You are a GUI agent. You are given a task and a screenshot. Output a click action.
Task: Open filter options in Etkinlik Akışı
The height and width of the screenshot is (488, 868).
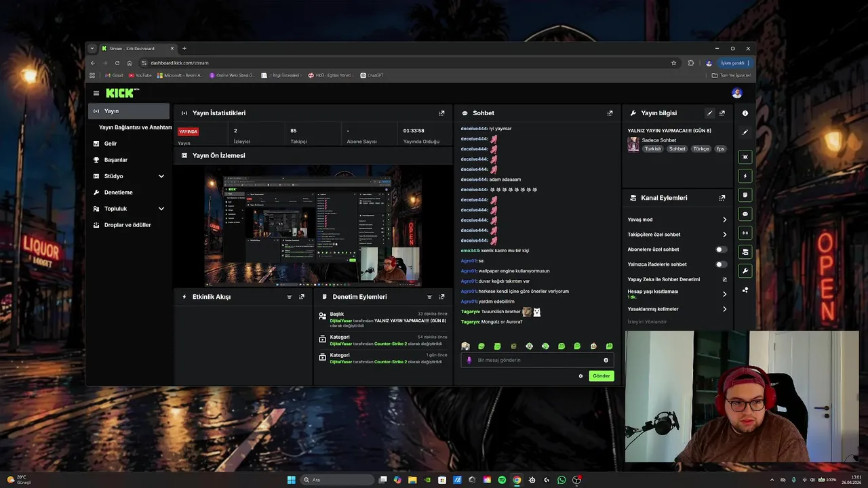pos(290,297)
